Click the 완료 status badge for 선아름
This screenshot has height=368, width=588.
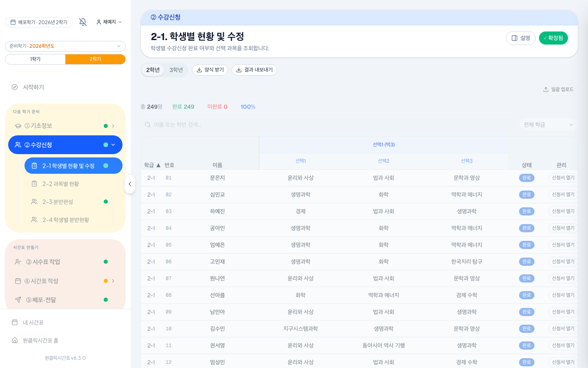point(527,295)
